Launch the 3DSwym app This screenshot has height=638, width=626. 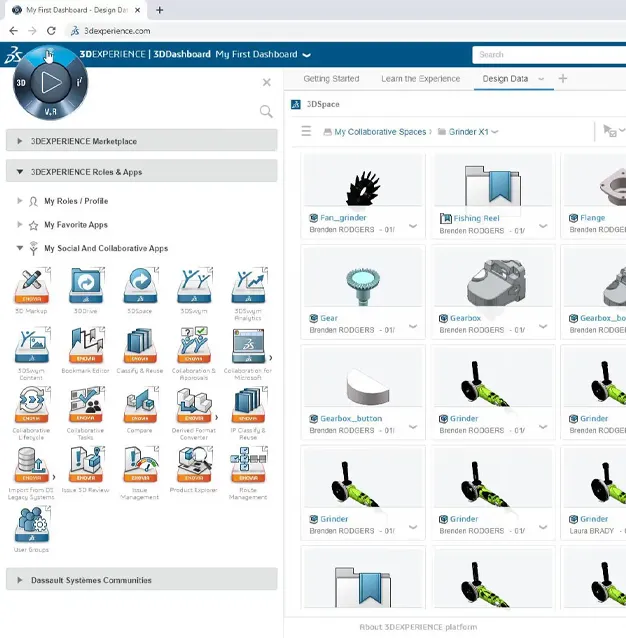tap(194, 286)
